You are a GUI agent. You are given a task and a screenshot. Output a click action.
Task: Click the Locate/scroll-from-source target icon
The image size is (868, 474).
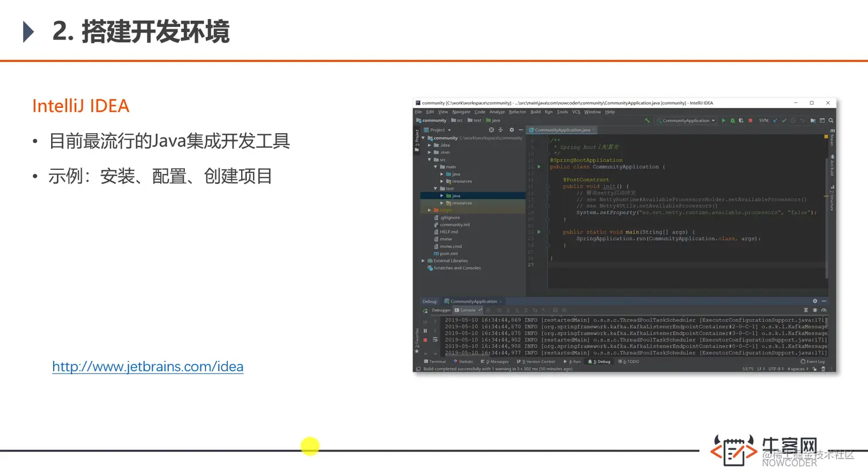[491, 130]
